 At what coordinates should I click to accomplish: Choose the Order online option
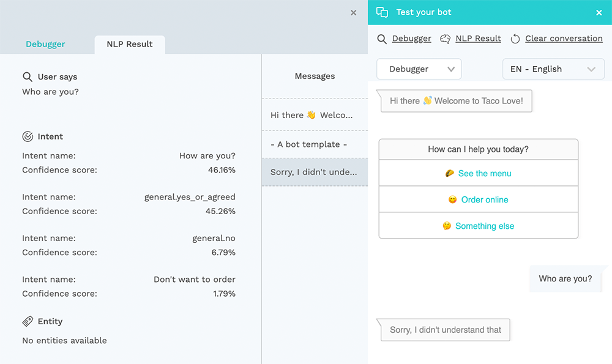point(479,199)
